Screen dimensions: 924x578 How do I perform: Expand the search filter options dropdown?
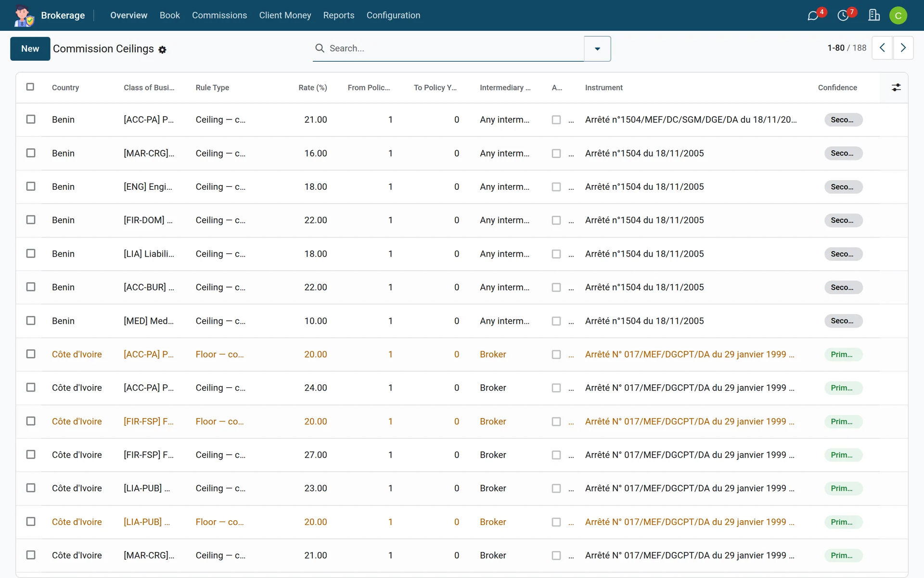[597, 49]
